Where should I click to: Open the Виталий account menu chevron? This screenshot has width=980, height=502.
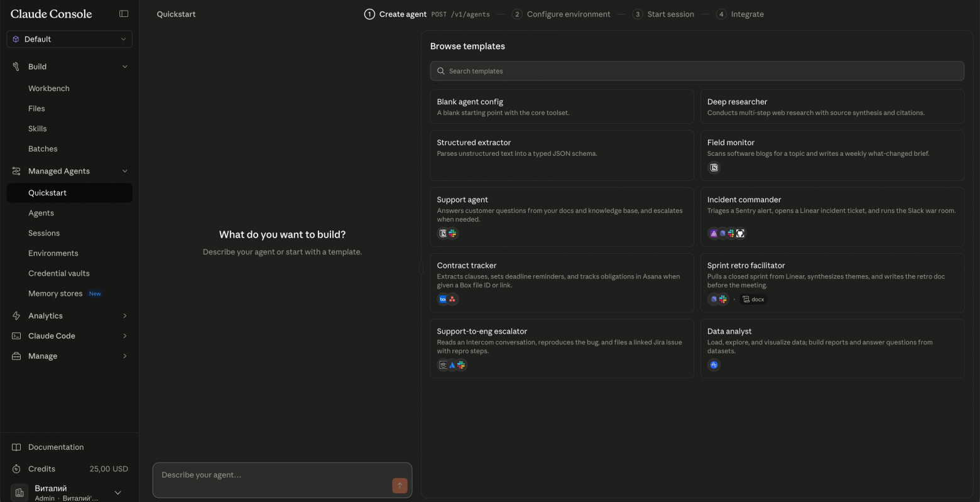click(117, 493)
